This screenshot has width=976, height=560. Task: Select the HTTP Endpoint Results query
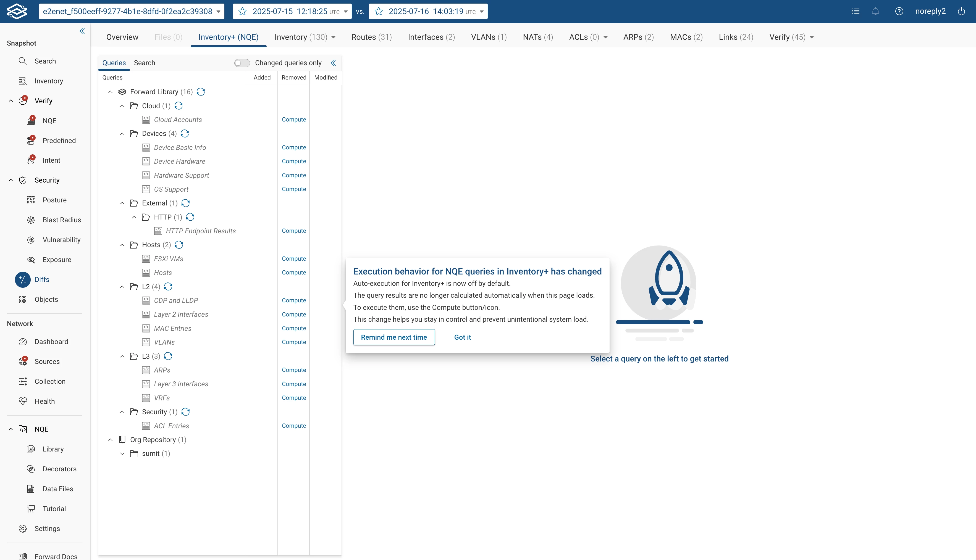(x=201, y=231)
